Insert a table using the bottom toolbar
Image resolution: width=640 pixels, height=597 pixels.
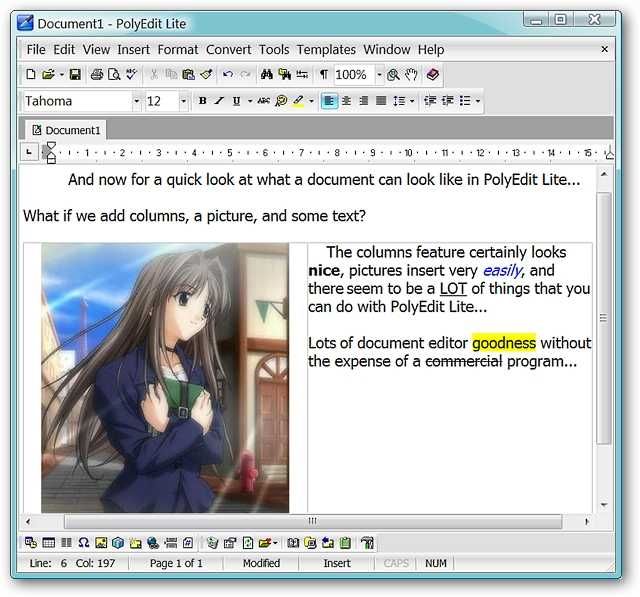[49, 543]
